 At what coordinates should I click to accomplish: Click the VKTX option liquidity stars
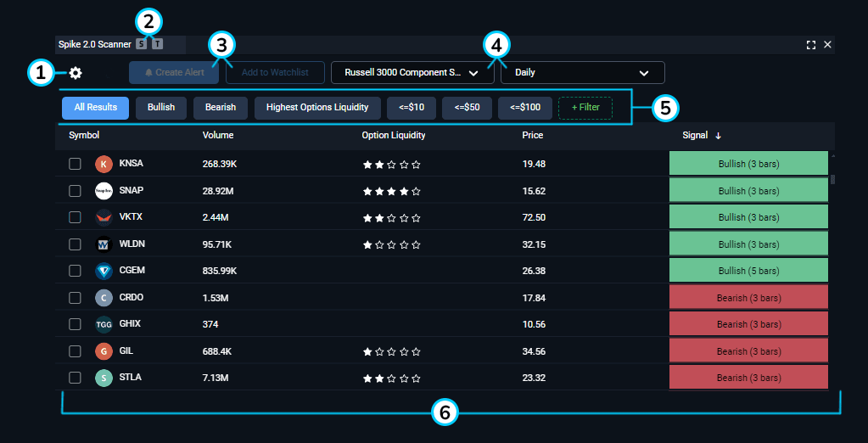(391, 218)
